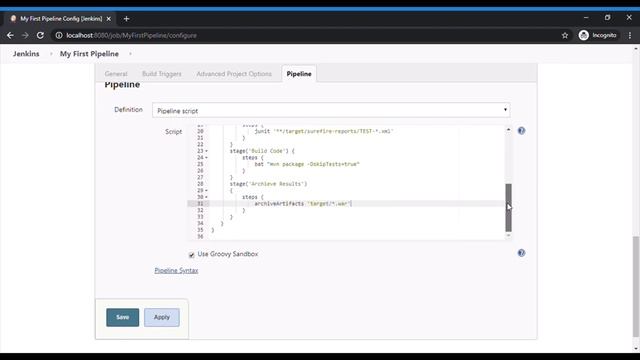The width and height of the screenshot is (640, 360).
Task: Click the script editor scrollbar thumb
Action: tap(508, 208)
